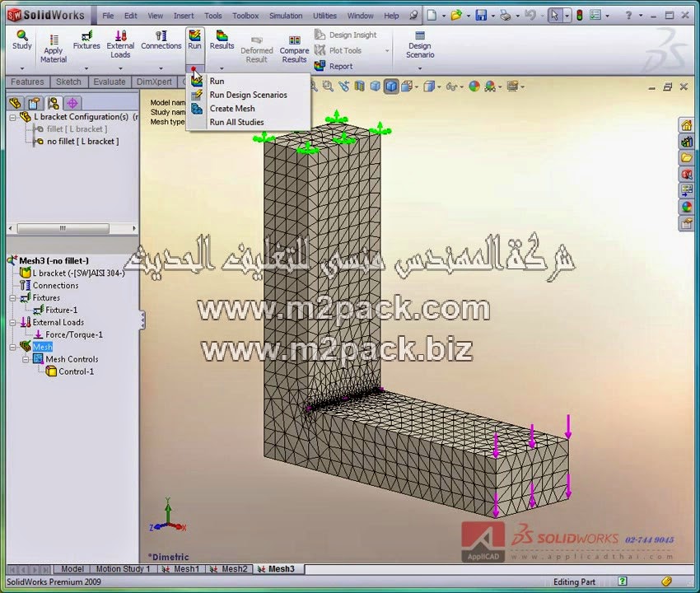Select Shaded With Edges display style
Screen dimensions: 700x593
click(391, 86)
